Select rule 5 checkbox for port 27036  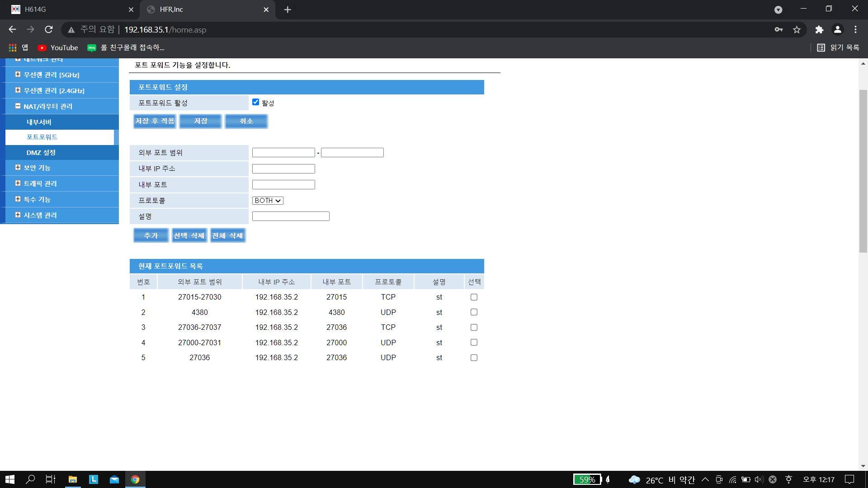(x=474, y=358)
